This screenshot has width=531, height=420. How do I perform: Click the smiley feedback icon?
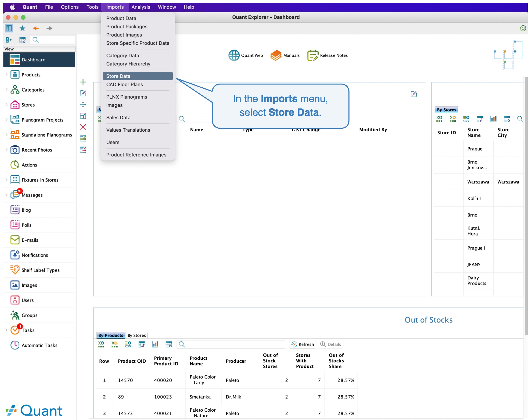click(x=523, y=28)
